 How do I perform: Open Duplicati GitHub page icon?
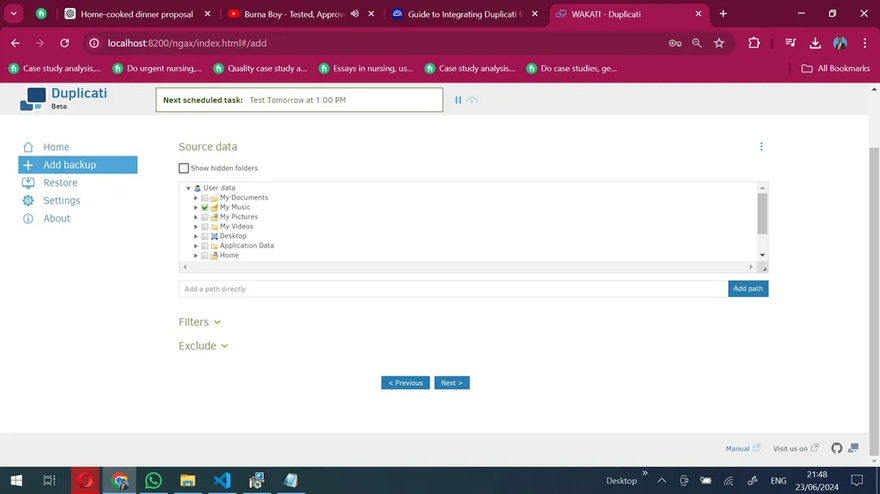click(837, 448)
